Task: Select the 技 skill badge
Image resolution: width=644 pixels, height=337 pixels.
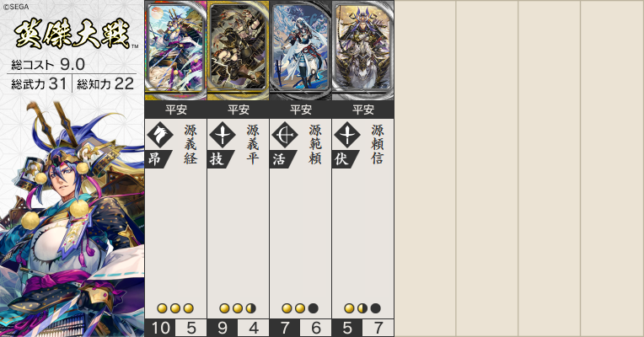Action: [221, 159]
